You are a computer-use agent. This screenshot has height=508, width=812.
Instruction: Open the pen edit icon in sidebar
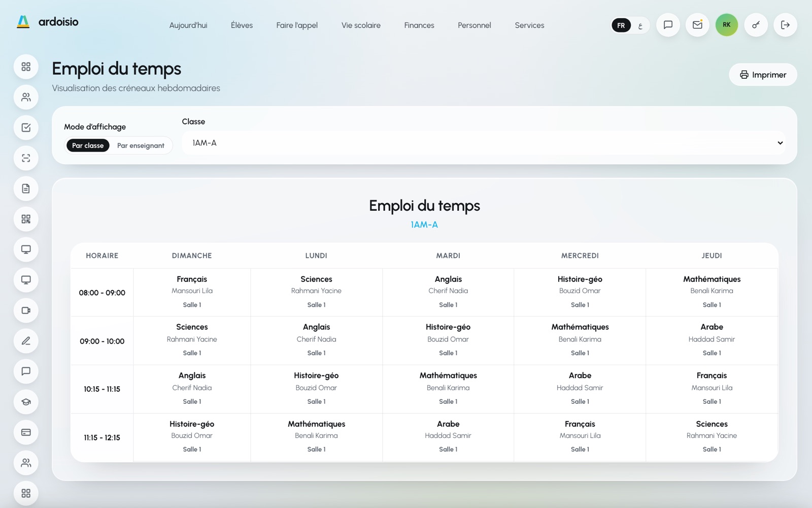(x=26, y=341)
